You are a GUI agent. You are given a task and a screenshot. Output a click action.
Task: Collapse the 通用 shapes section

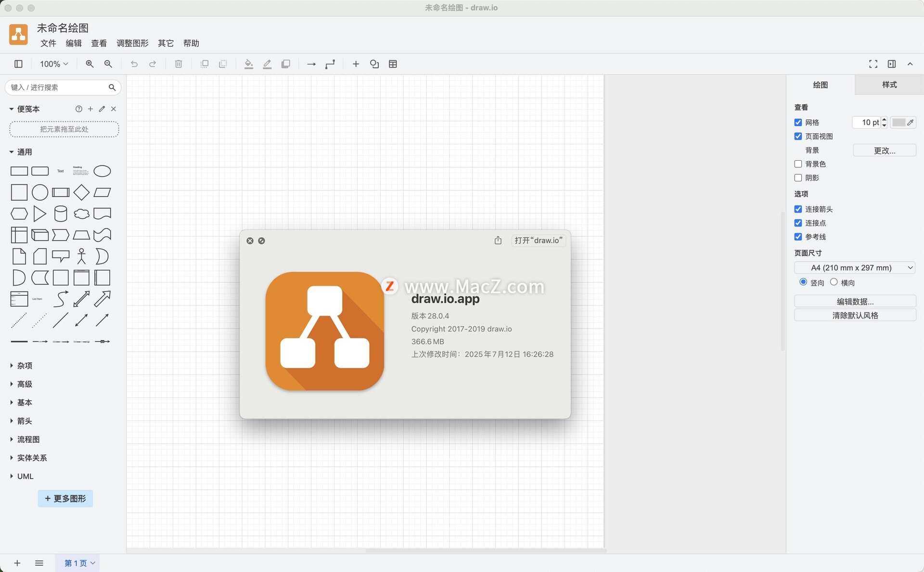21,152
